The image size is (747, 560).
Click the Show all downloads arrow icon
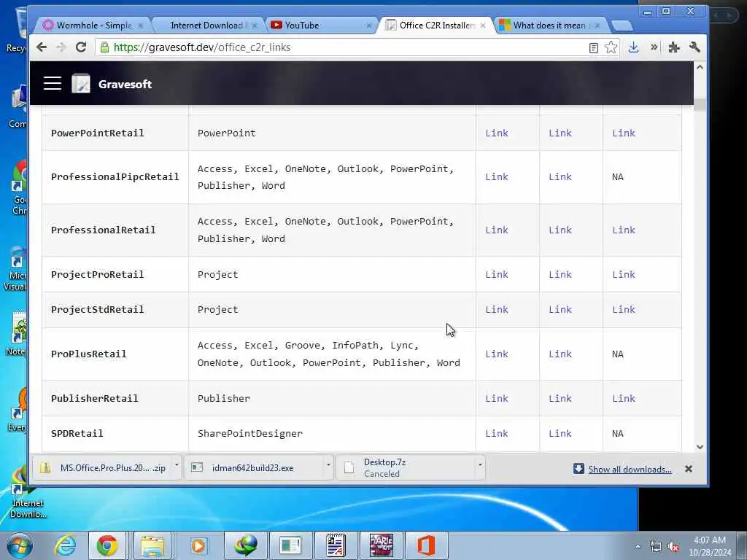578,469
